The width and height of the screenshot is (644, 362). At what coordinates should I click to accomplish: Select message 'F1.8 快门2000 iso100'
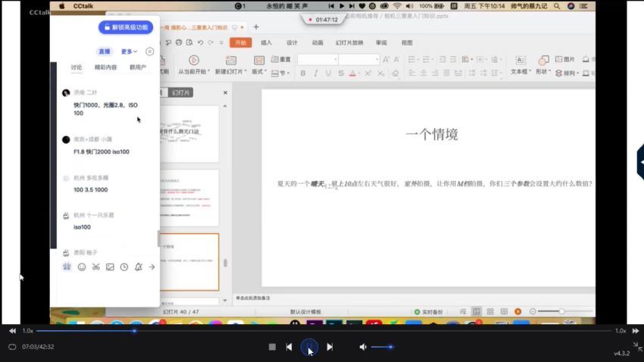tap(102, 151)
